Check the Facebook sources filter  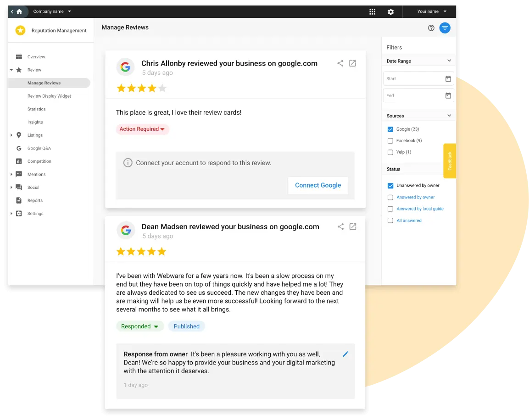(x=390, y=140)
